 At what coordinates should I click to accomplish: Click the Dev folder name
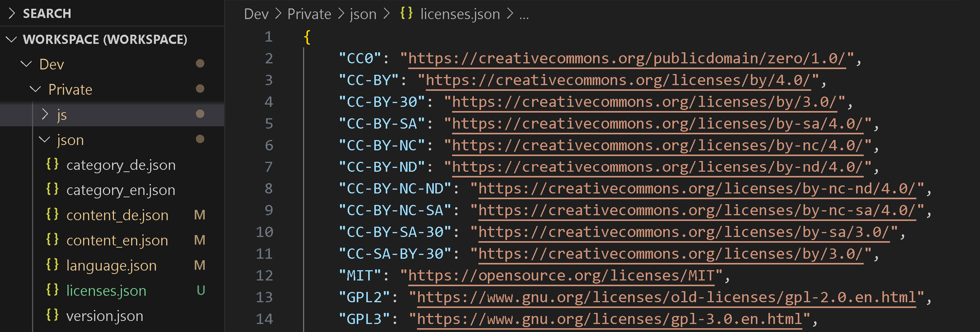click(x=51, y=64)
